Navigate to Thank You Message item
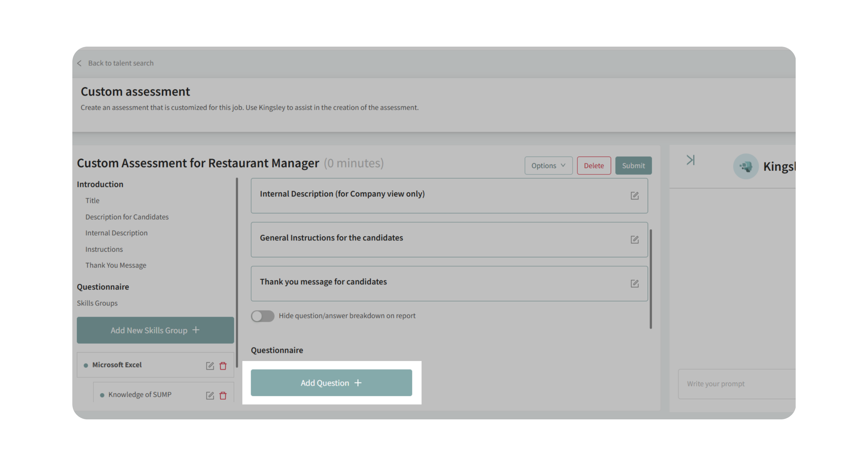 pos(115,265)
